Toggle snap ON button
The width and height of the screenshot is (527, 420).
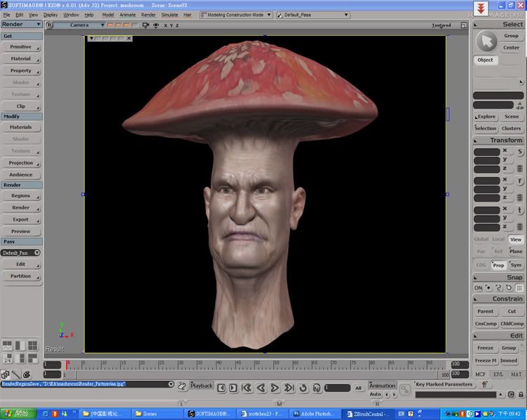pos(478,288)
